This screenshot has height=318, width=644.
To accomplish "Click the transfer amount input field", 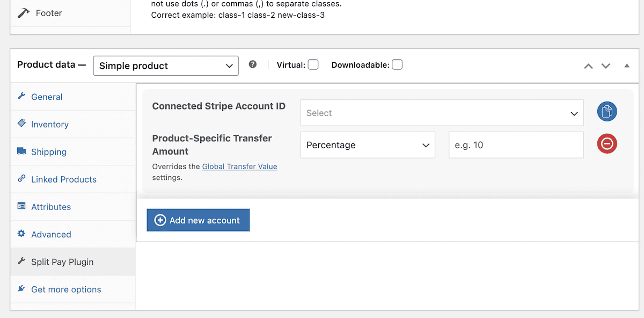I will click(516, 145).
